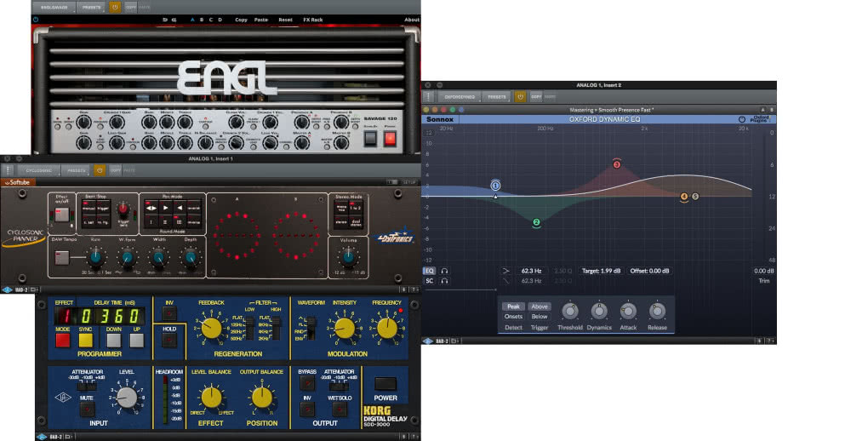The image size is (868, 441).
Task: Click red MODE button on Korg delay
Action: pos(63,341)
